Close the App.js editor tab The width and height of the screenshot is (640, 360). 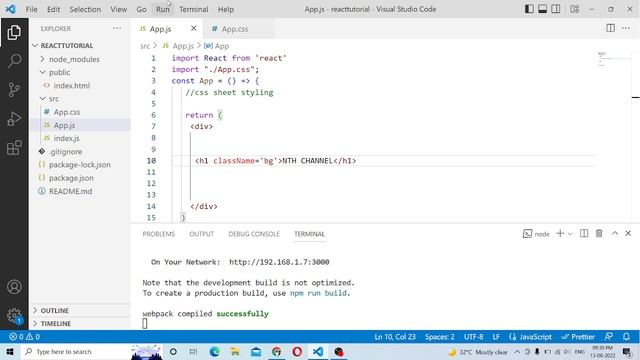[x=193, y=28]
